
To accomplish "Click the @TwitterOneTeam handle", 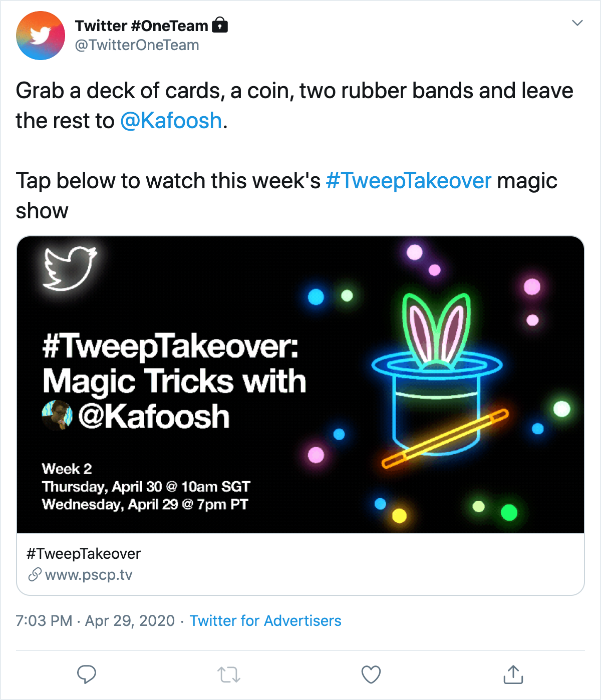I will pyautogui.click(x=137, y=45).
